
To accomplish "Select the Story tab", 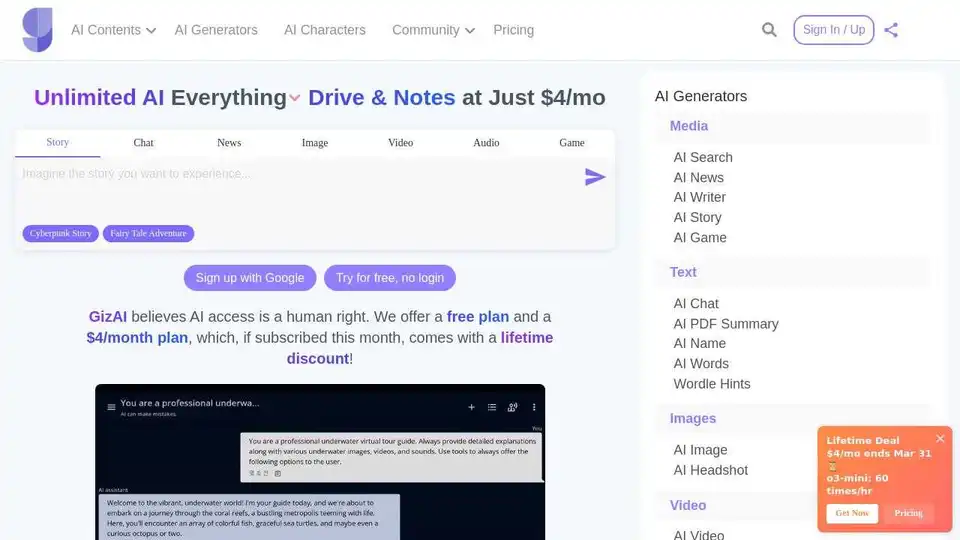I will (58, 143).
